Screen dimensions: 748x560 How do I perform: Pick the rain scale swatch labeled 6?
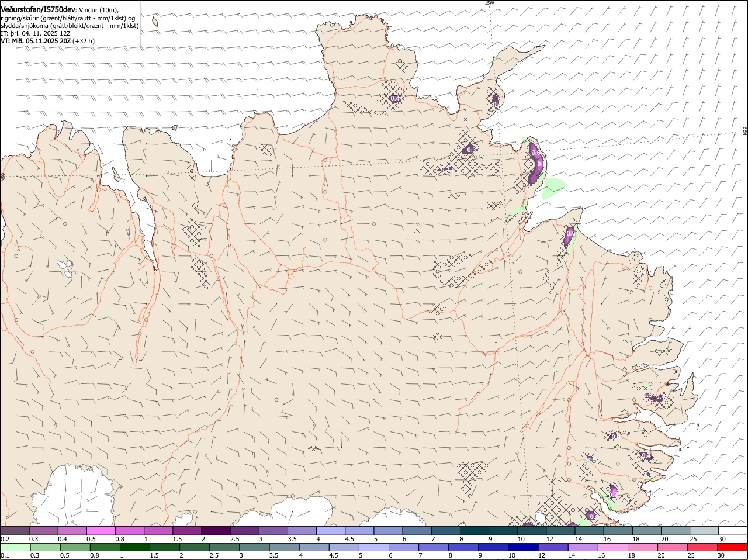point(404,548)
